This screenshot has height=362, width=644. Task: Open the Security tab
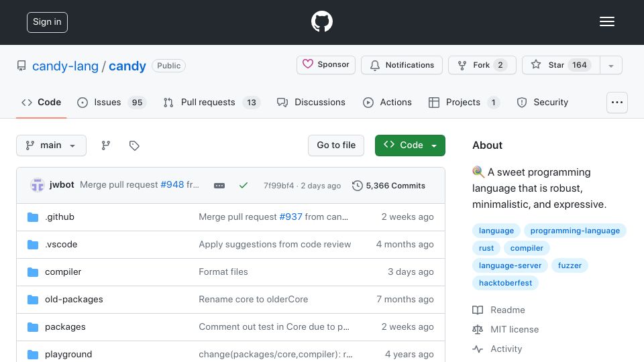click(543, 102)
